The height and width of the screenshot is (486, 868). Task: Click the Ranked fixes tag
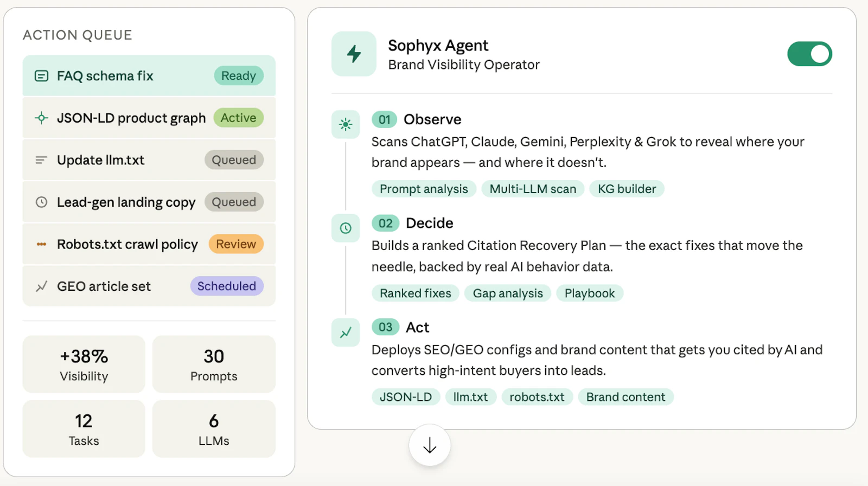click(x=416, y=293)
